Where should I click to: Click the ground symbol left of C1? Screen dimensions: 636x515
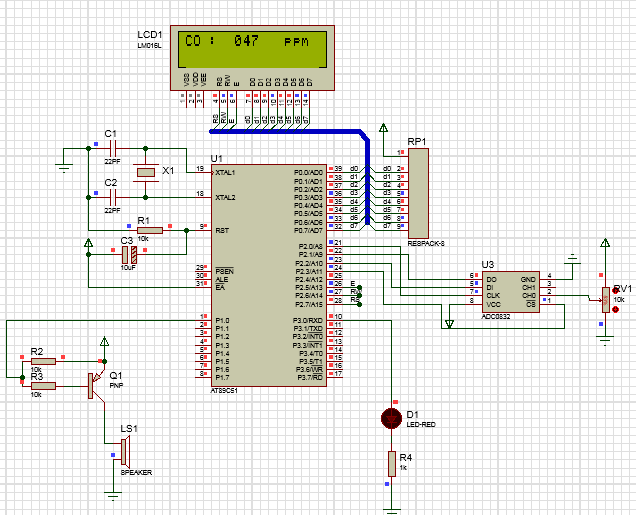(65, 166)
